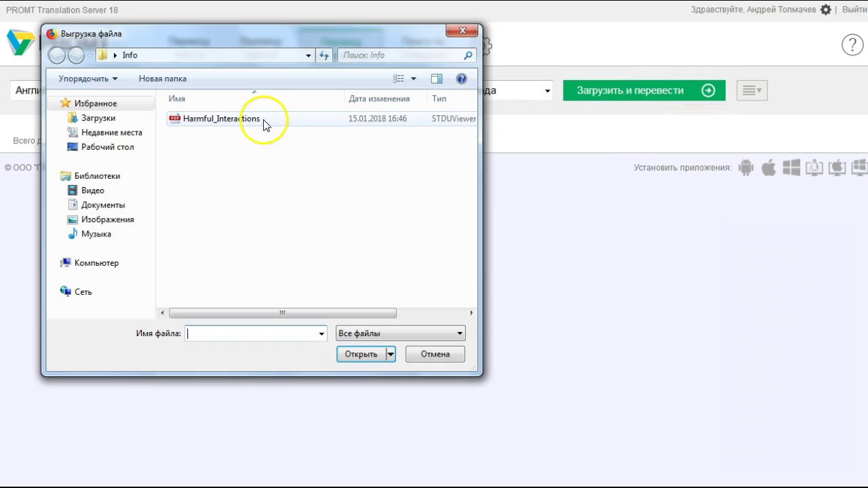Click the dialog help question icon
Viewport: 868px width, 488px height.
pos(461,79)
